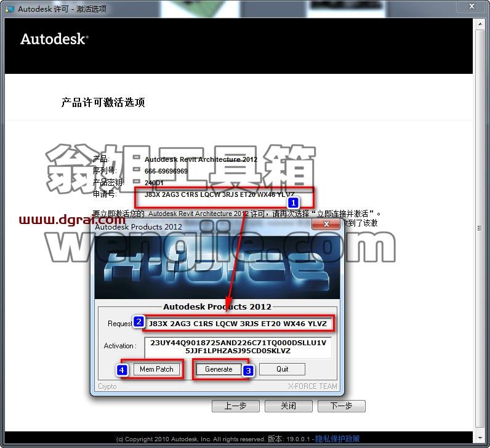The image size is (490, 448).
Task: Click the Autodesk window title bar icon
Action: tap(9, 9)
